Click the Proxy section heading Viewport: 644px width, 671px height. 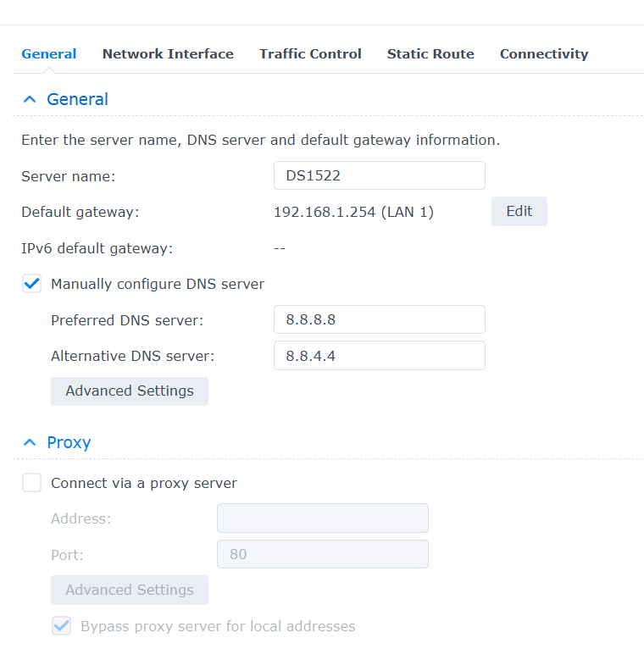pos(69,442)
